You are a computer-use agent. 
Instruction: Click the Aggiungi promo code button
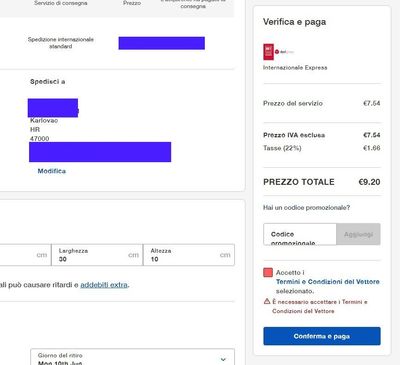coord(358,234)
